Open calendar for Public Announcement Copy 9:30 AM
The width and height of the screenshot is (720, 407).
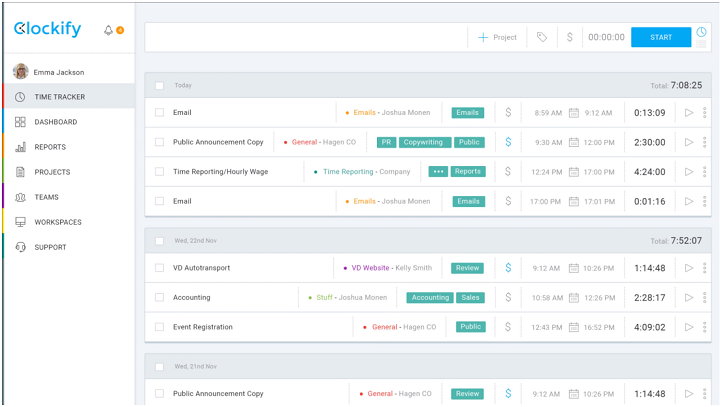click(x=574, y=142)
